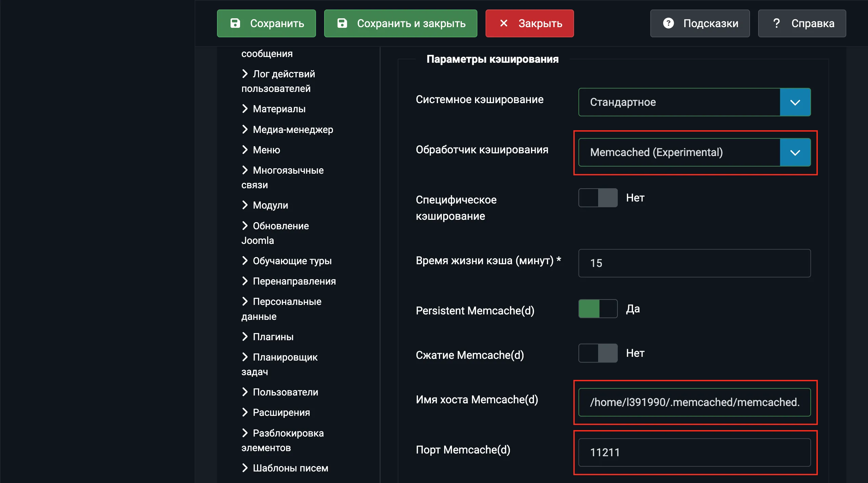Select Меню in the components list
The height and width of the screenshot is (483, 868).
coord(266,150)
